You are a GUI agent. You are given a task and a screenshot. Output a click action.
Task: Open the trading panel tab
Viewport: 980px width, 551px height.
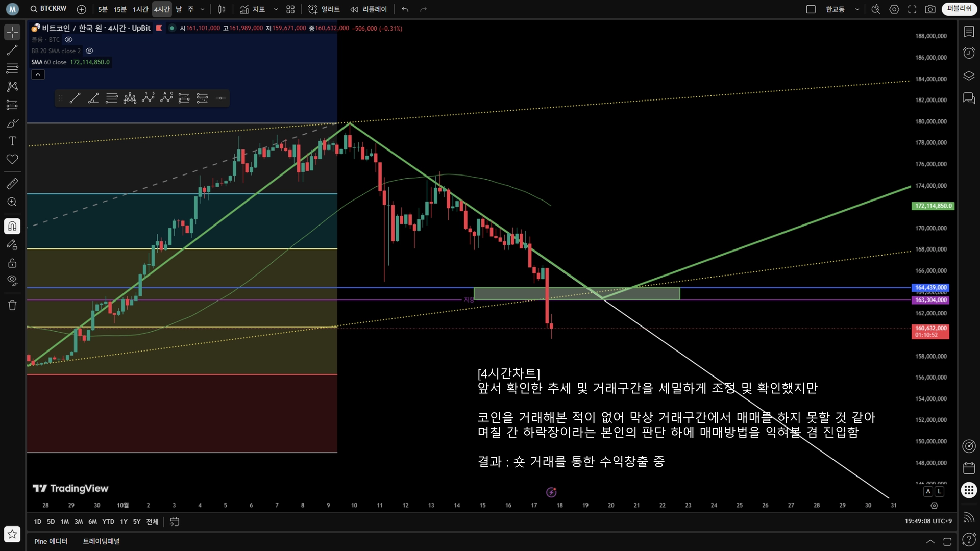101,541
